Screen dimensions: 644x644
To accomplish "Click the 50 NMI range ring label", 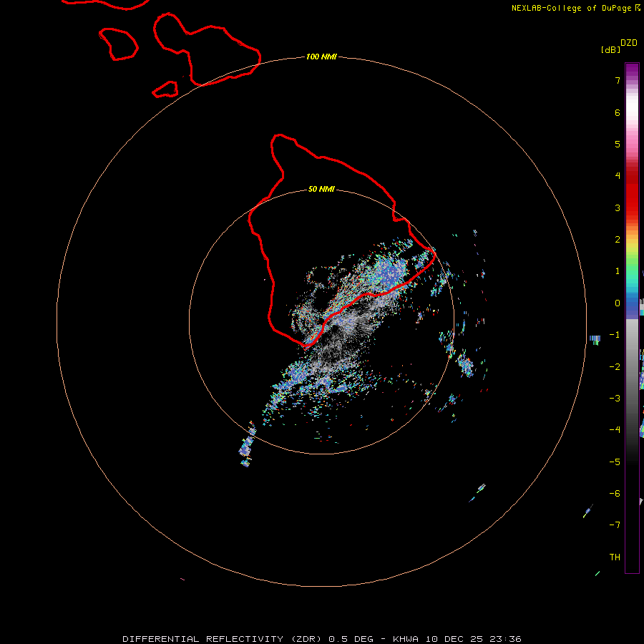I will click(x=321, y=189).
